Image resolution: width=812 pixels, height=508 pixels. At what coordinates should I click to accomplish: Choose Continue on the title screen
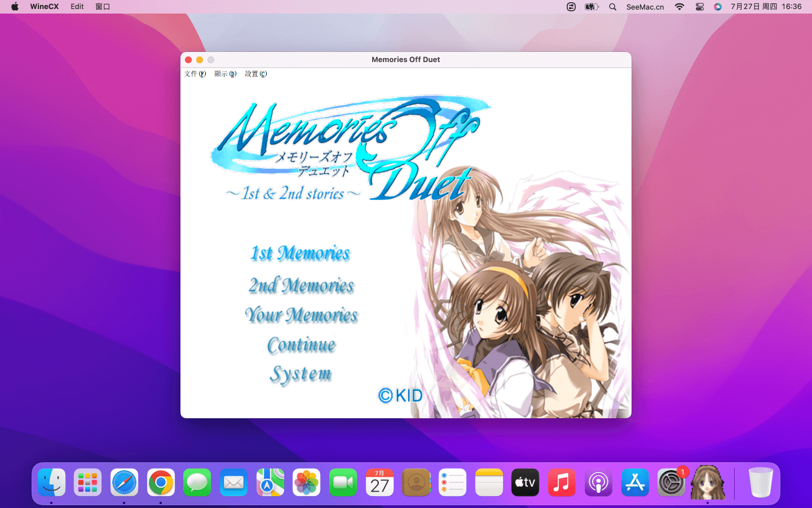301,345
